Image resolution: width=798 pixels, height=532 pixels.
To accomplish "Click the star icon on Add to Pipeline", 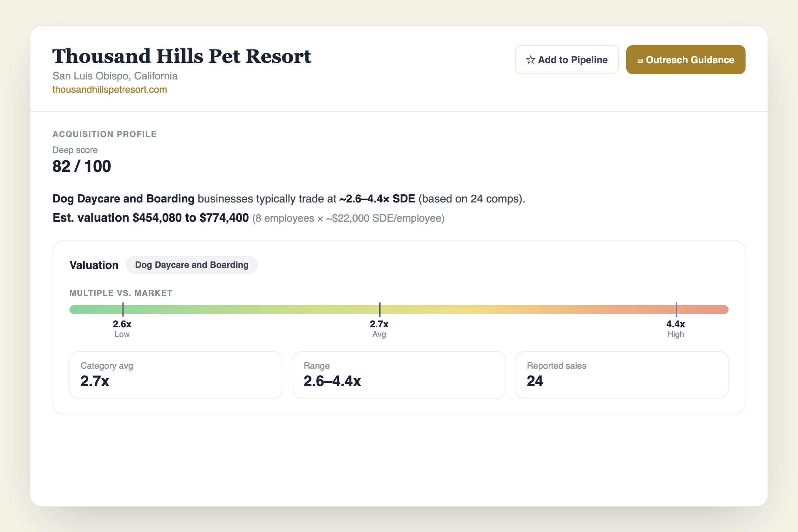I will (531, 60).
